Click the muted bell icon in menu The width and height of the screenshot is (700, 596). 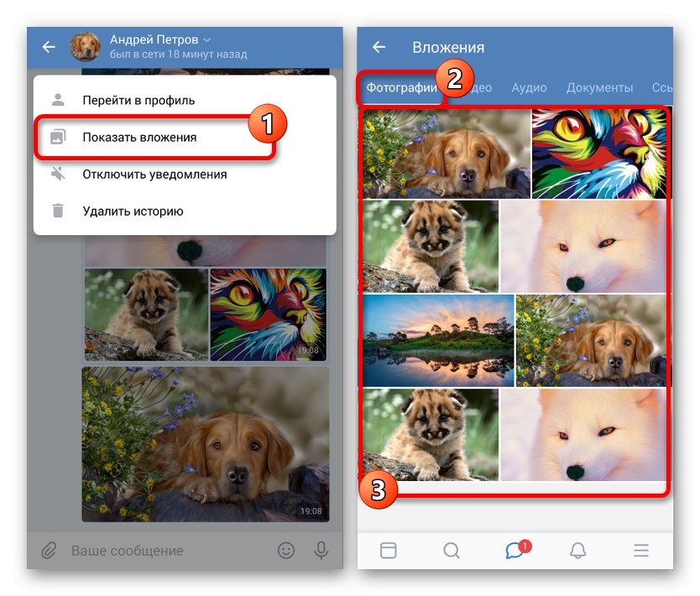coord(58,174)
